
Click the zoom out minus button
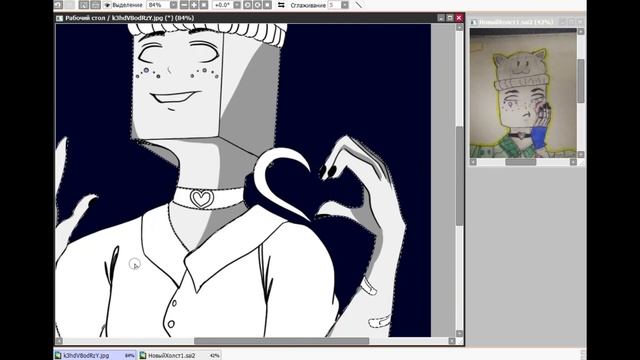(184, 5)
